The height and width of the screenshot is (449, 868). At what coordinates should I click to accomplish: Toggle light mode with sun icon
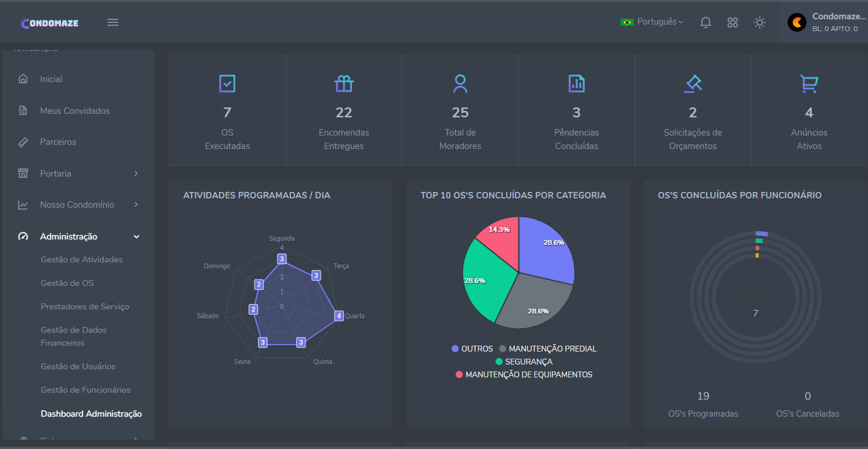coord(759,22)
